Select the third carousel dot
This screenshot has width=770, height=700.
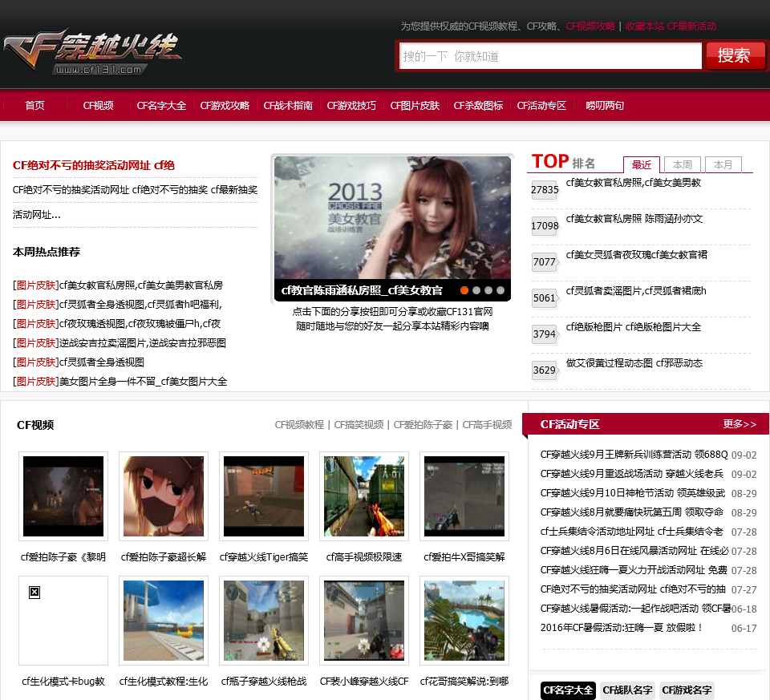coord(488,290)
